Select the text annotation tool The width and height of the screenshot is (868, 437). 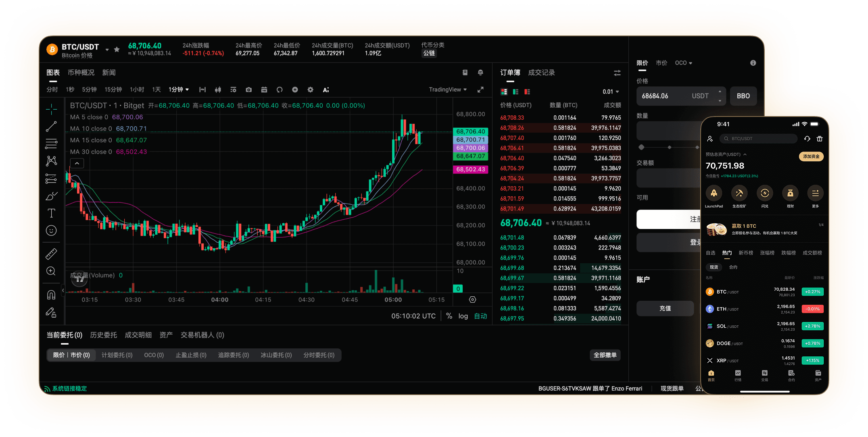click(x=51, y=213)
